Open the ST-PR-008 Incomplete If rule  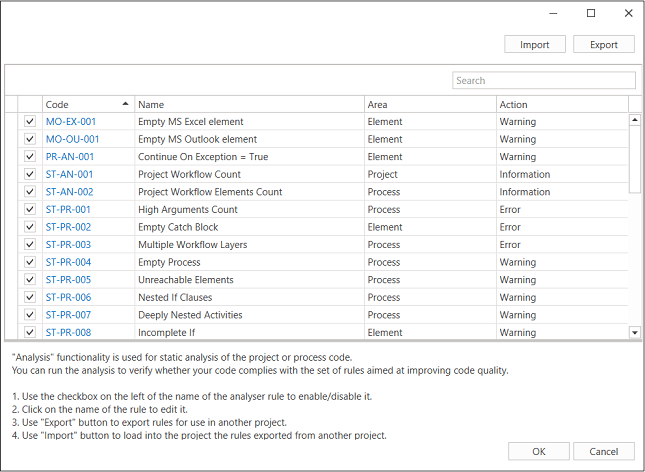click(x=68, y=332)
